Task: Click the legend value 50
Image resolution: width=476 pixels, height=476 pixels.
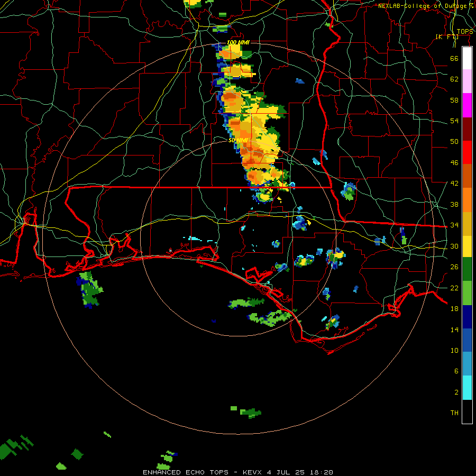Action: point(454,142)
